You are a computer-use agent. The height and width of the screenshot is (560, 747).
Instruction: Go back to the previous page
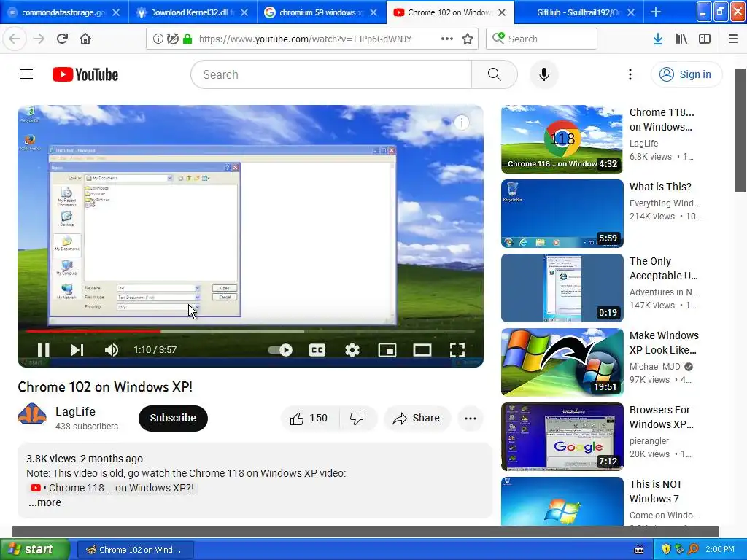(x=15, y=39)
